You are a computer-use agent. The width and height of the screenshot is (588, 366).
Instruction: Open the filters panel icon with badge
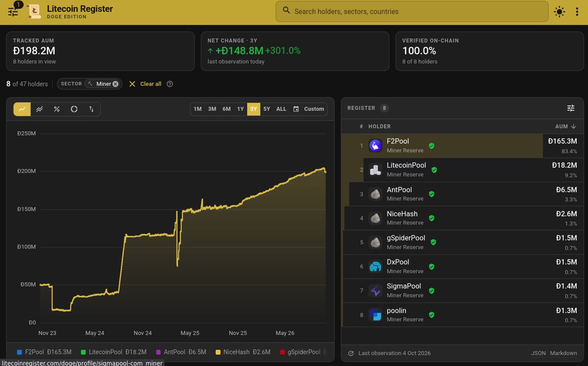[x=14, y=11]
